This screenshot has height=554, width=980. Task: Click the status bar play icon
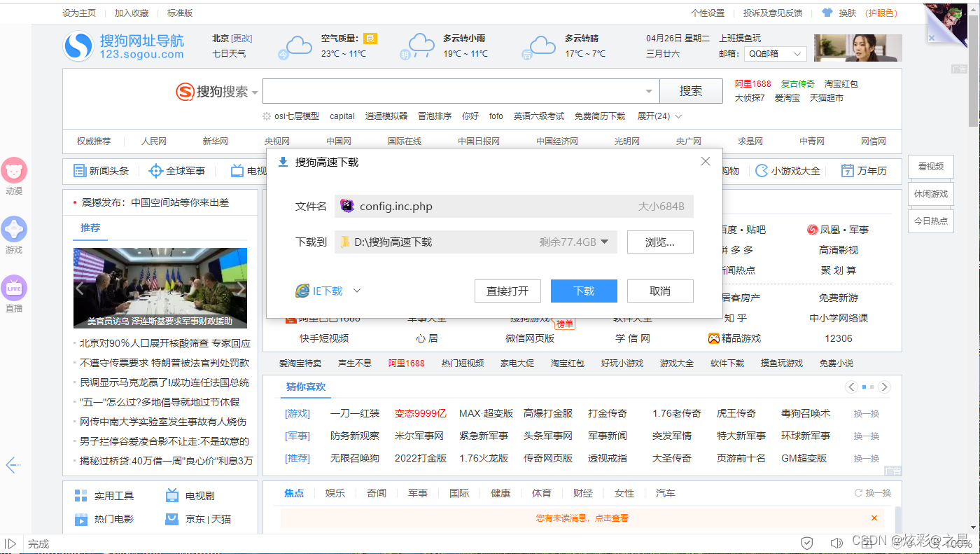click(x=10, y=543)
